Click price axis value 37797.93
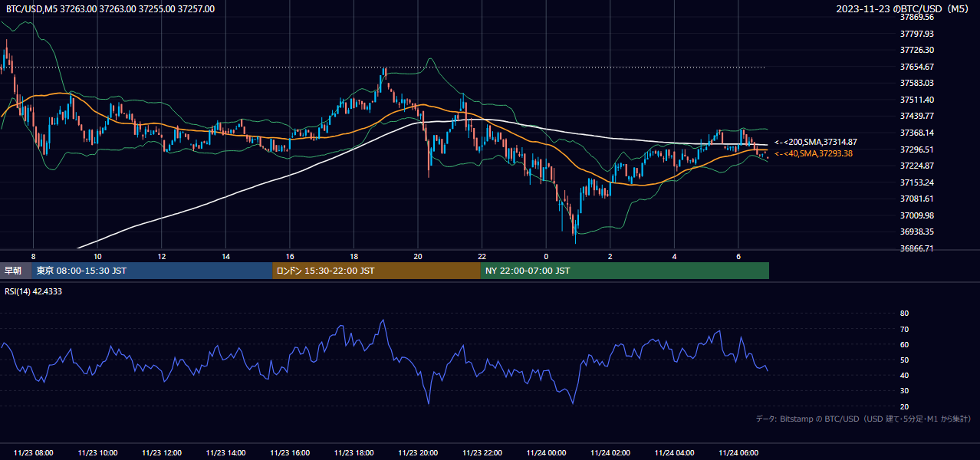Viewport: 980px width, 460px height. [x=917, y=34]
